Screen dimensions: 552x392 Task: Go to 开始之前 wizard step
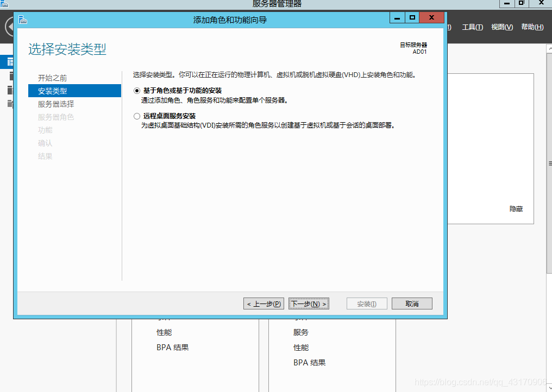tap(53, 78)
